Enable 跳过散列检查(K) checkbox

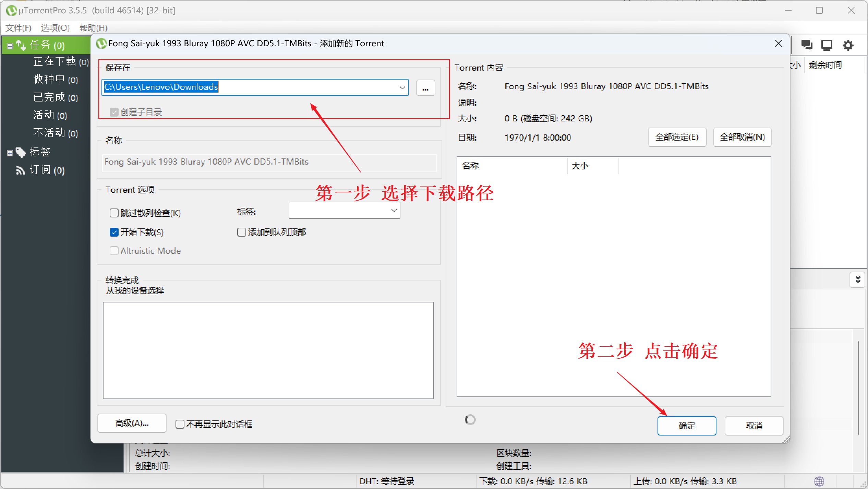[x=114, y=213]
